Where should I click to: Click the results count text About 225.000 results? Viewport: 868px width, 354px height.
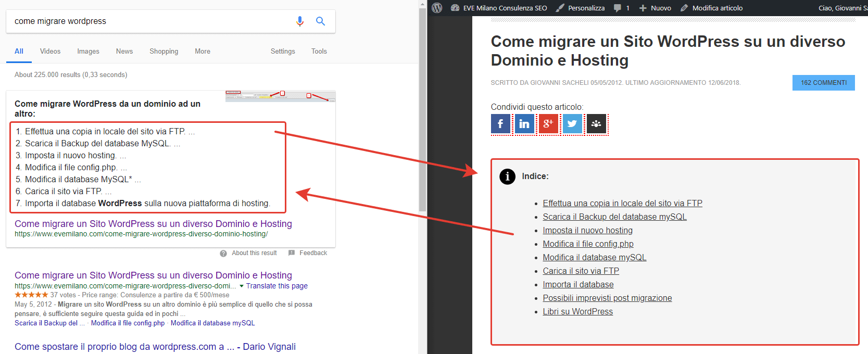(x=71, y=75)
